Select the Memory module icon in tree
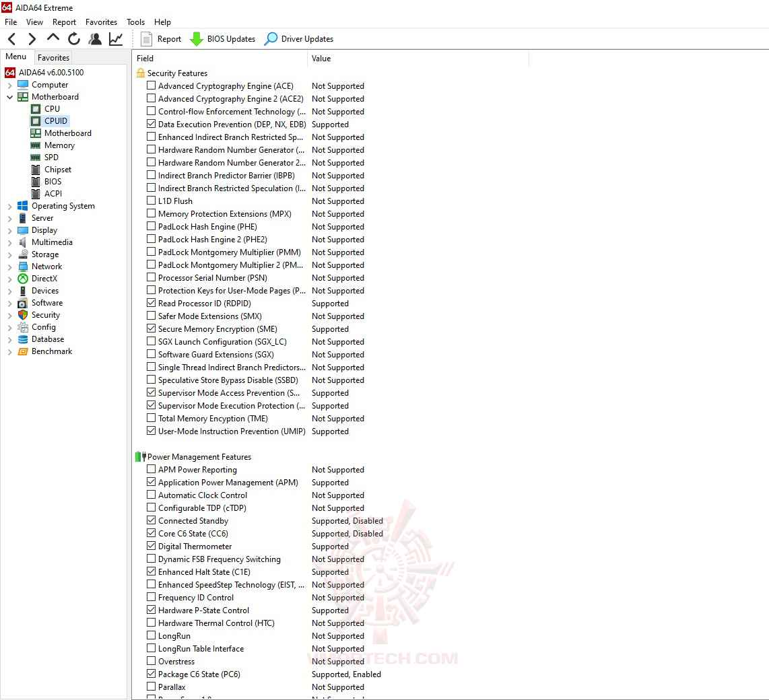769x700 pixels. [35, 145]
